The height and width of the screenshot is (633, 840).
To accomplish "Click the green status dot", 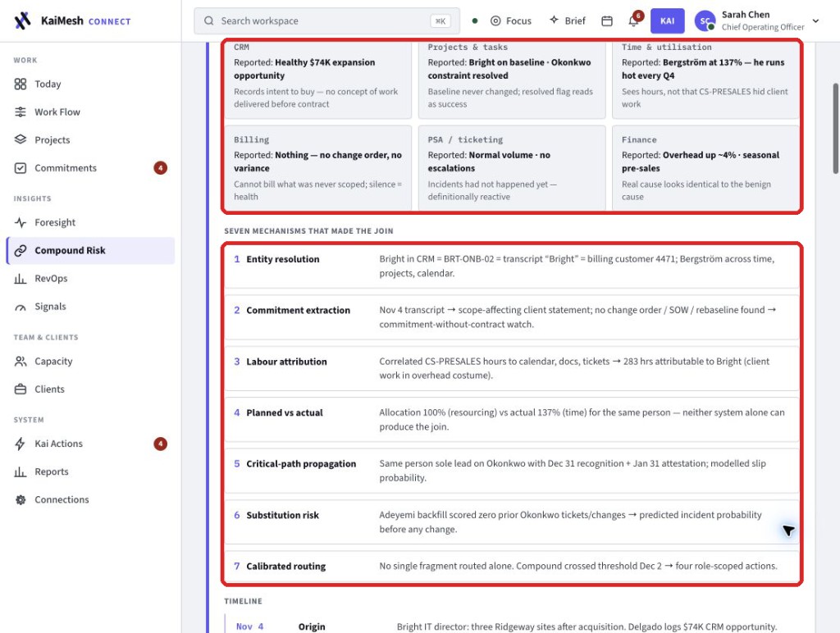I will [475, 20].
